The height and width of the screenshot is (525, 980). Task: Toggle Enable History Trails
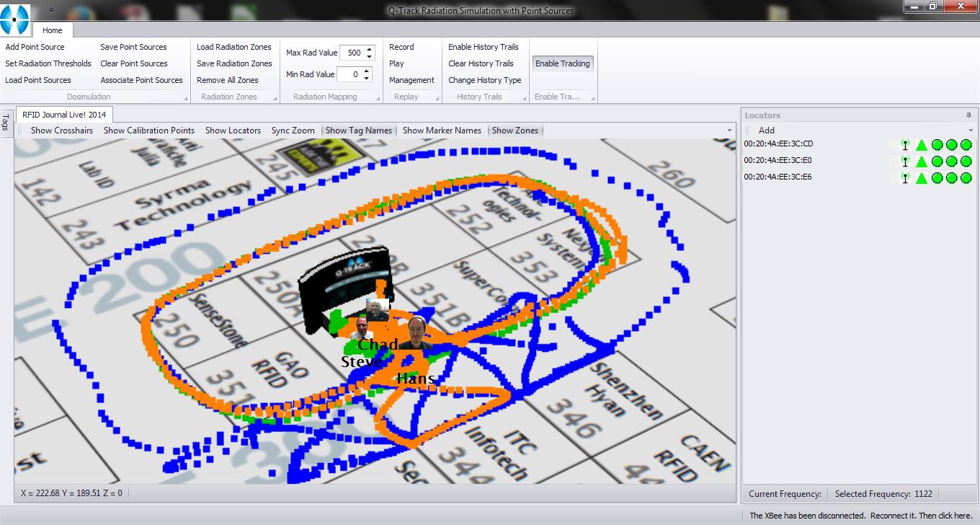pyautogui.click(x=484, y=47)
